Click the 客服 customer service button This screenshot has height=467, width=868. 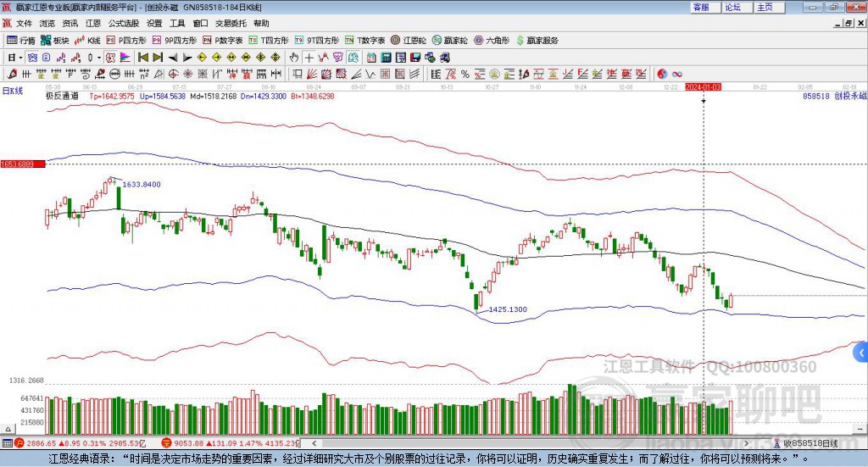click(x=702, y=7)
